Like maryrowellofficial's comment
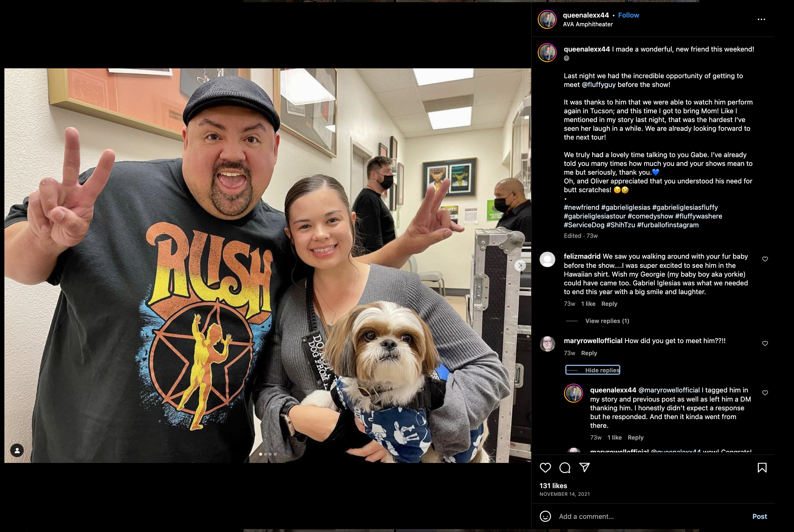The height and width of the screenshot is (532, 794). 765,343
